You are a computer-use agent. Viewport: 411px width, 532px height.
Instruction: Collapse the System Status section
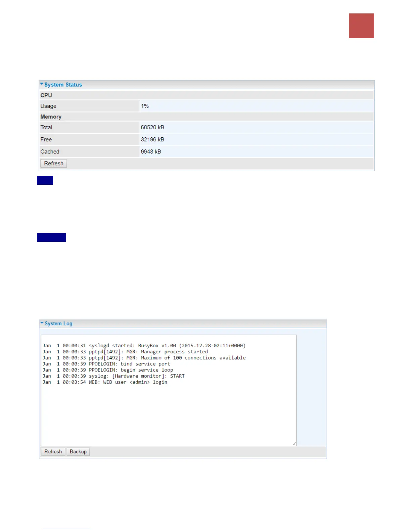[x=42, y=84]
